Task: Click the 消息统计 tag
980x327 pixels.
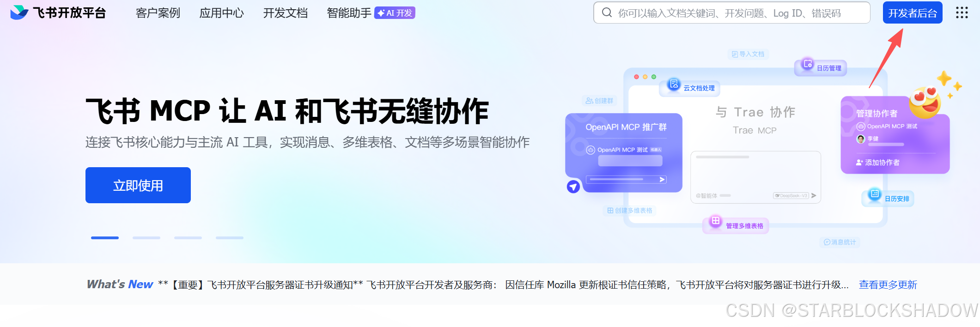Action: tap(840, 242)
